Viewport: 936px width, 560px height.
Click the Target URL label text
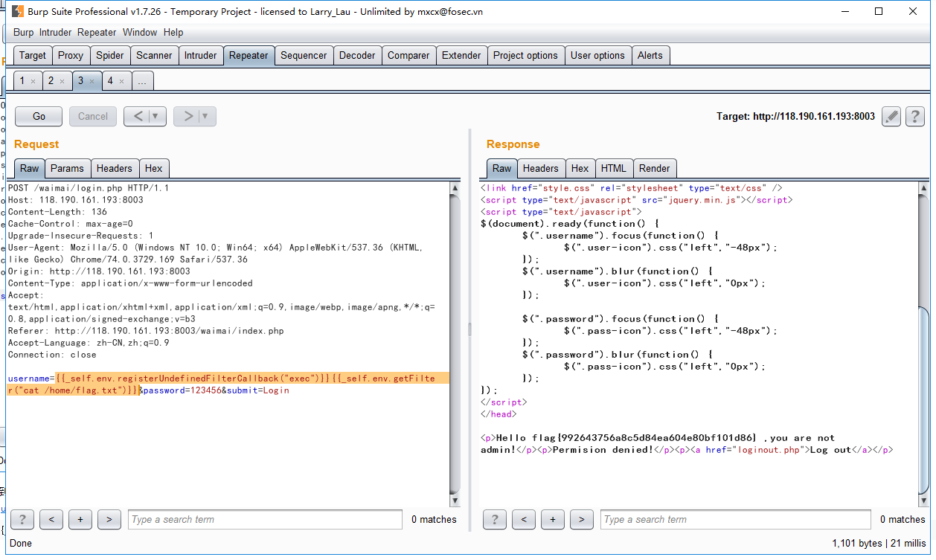[x=795, y=117]
